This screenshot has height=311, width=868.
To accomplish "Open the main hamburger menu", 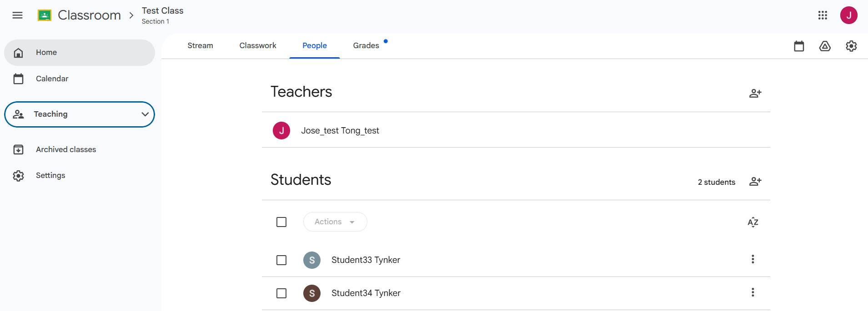I will point(17,15).
